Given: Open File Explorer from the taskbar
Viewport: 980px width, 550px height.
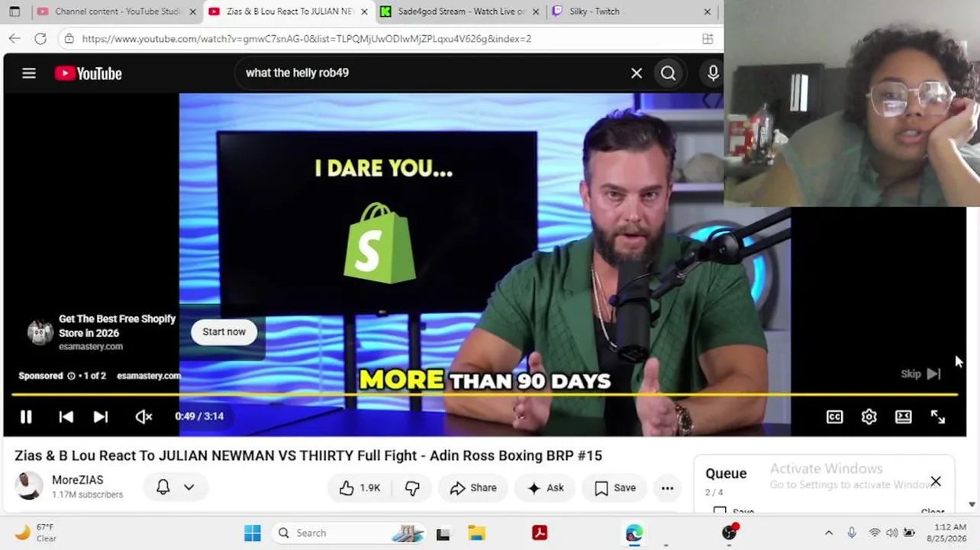Looking at the screenshot, I should point(476,533).
